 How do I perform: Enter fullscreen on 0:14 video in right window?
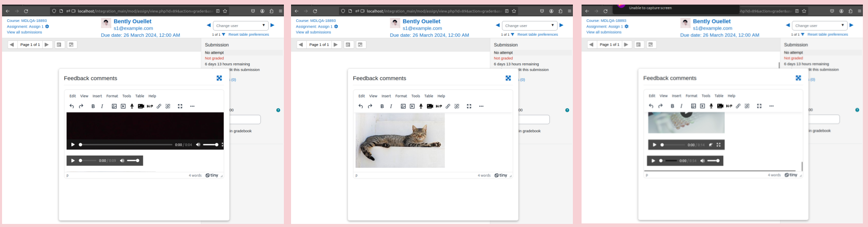pyautogui.click(x=719, y=145)
